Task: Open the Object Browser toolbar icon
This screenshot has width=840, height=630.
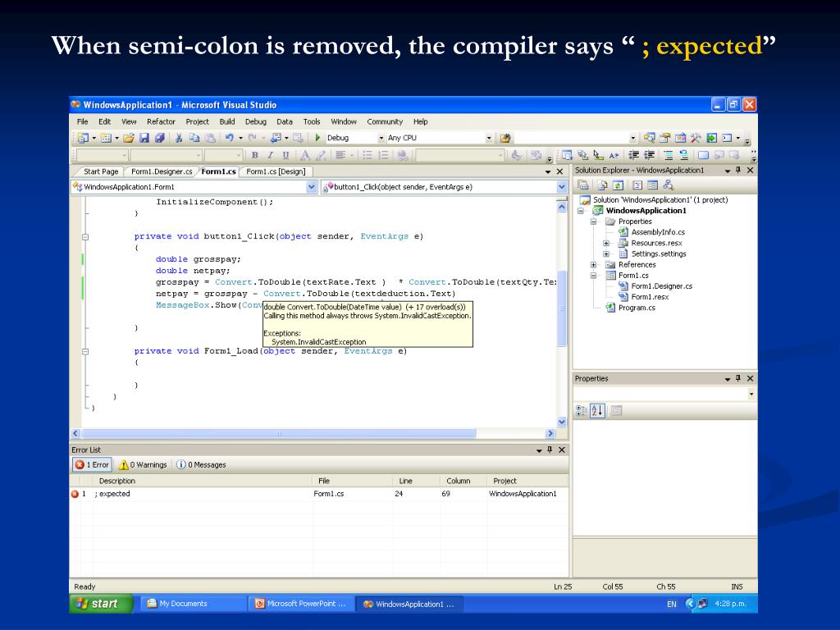Action: tap(680, 138)
